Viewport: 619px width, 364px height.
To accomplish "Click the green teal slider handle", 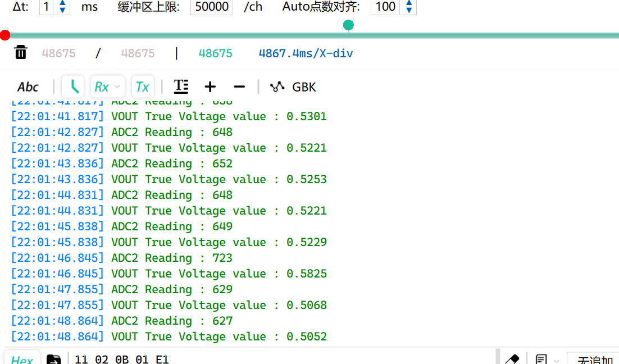I will 348,25.
